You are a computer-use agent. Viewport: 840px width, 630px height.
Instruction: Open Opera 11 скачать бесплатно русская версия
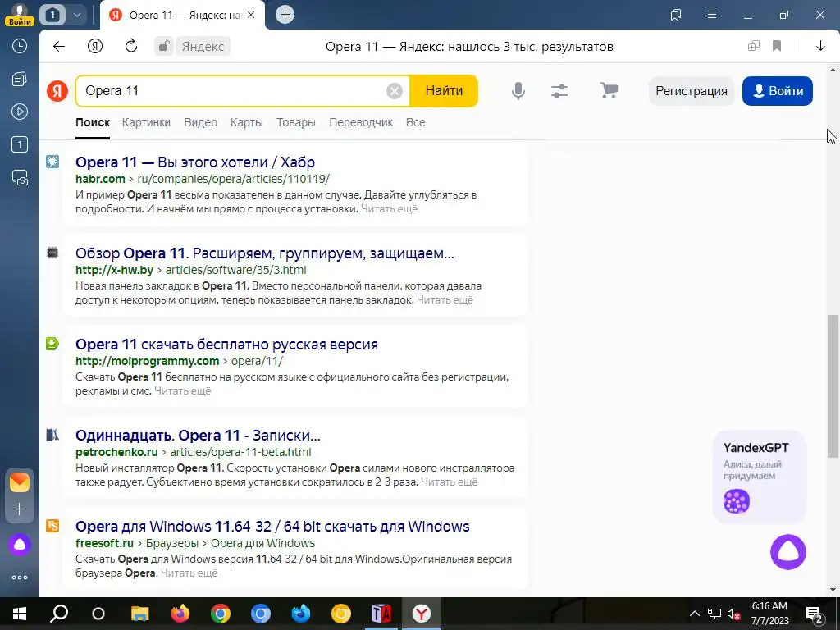(x=226, y=344)
